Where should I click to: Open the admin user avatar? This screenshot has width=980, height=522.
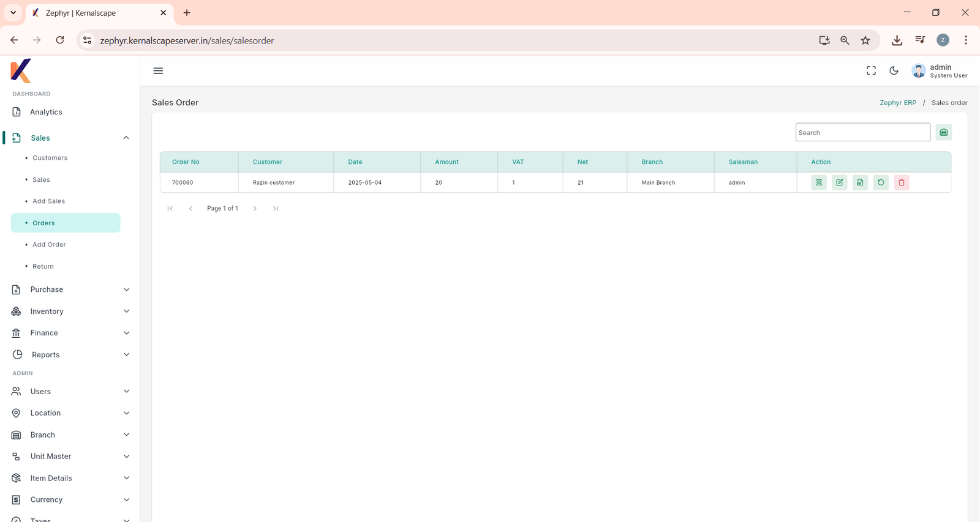pyautogui.click(x=919, y=71)
